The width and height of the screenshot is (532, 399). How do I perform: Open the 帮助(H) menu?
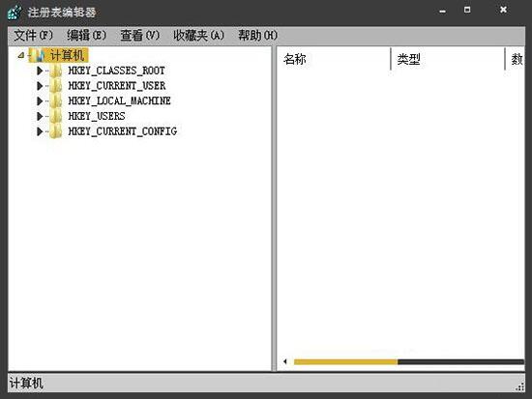point(257,35)
